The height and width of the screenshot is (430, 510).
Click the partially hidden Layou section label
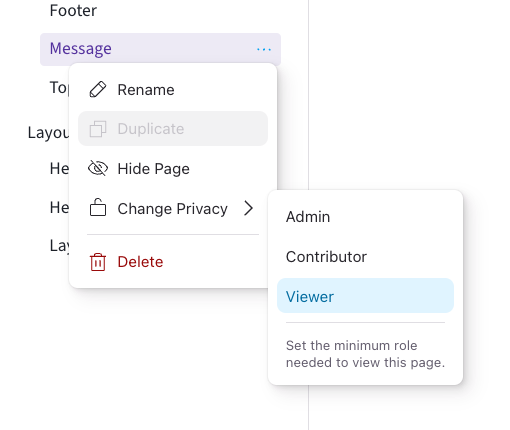pyautogui.click(x=48, y=133)
